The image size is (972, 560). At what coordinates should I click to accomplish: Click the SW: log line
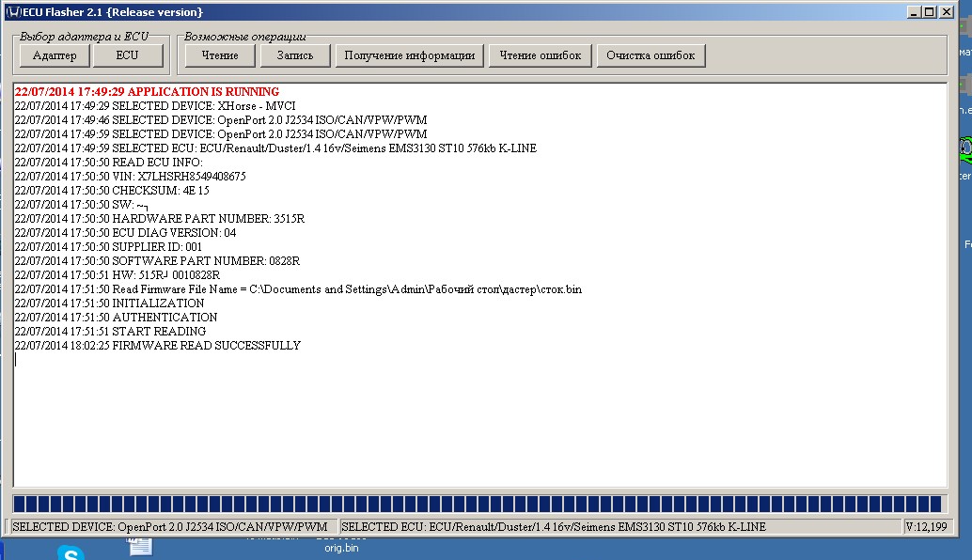click(x=81, y=205)
